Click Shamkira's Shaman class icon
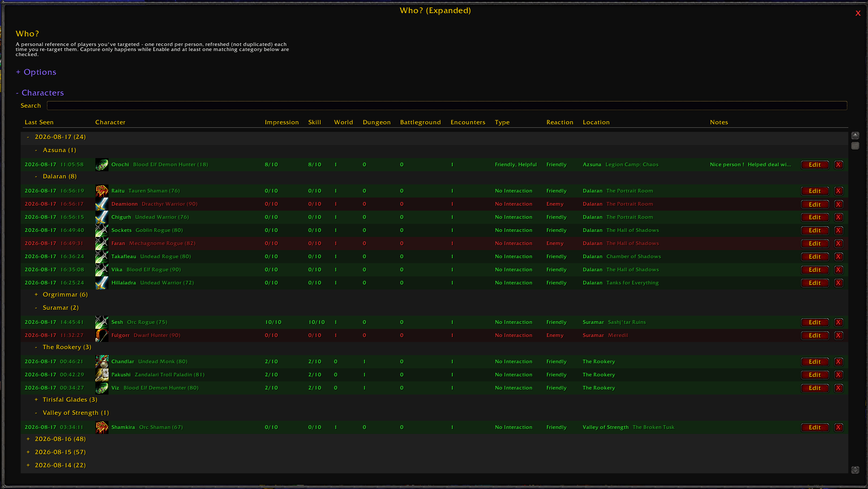Viewport: 868px width, 489px height. (102, 427)
